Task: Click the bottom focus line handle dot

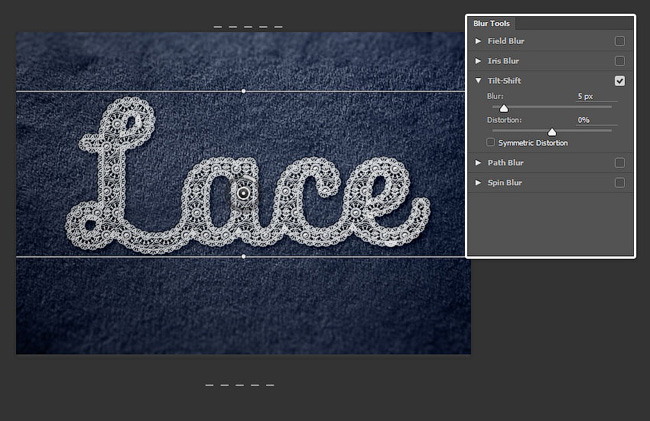Action: (243, 256)
